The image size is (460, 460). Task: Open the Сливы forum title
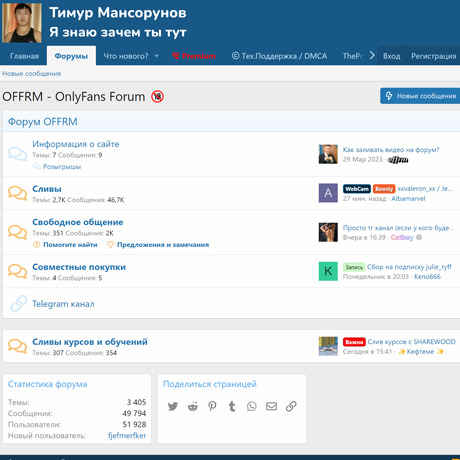(x=47, y=189)
